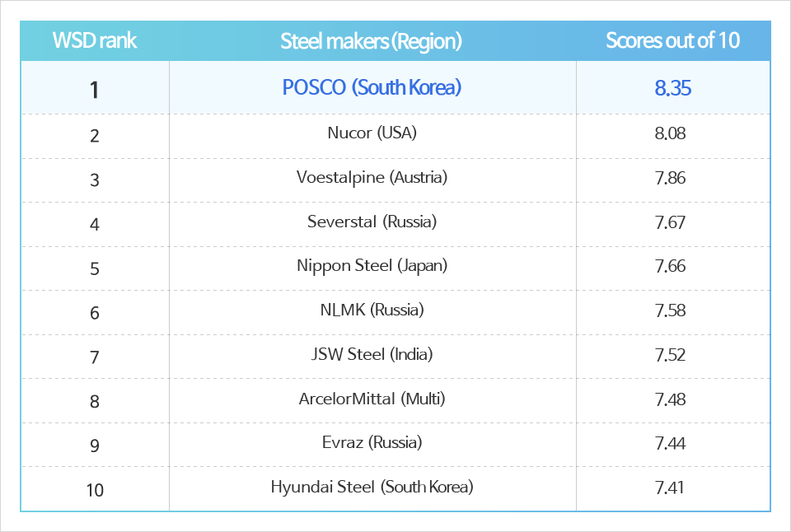Click the rank number 10 cell
Screen dimensions: 791x532
pos(95,490)
